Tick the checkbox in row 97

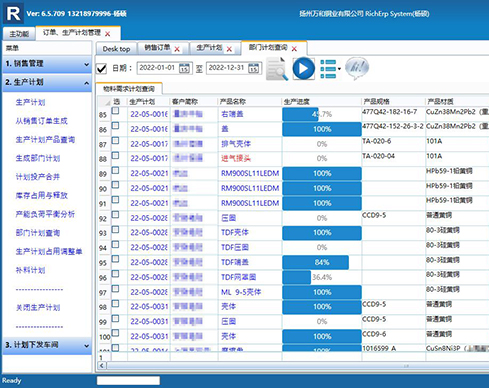pyautogui.click(x=115, y=289)
